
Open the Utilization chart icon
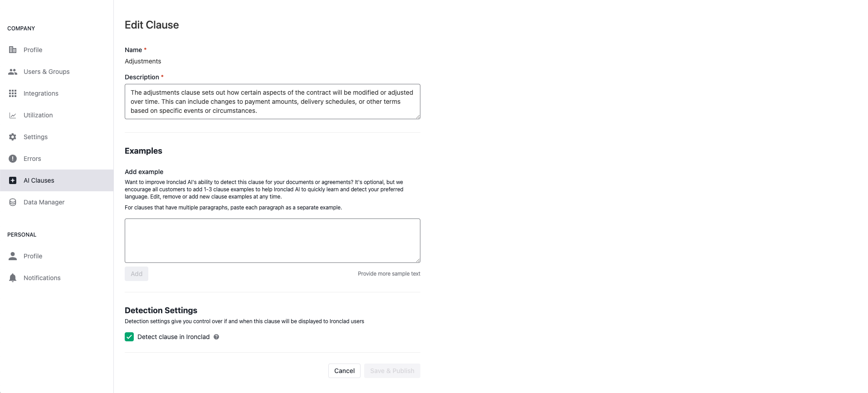coord(13,115)
